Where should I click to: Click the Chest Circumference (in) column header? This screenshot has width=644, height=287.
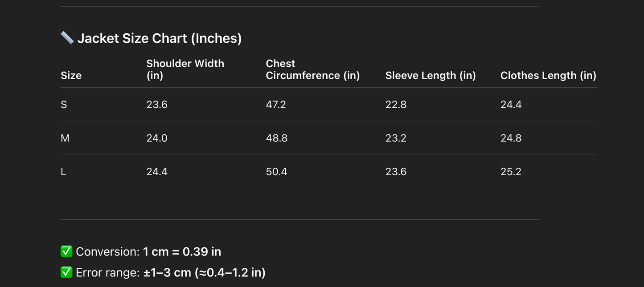312,69
